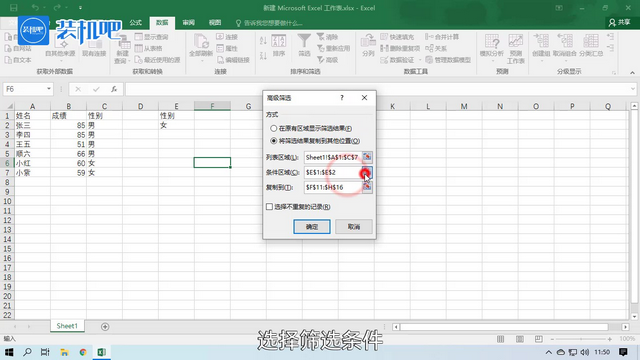The image size is (640, 360).
Task: Click Relationships (关系)
Action: (x=436, y=48)
